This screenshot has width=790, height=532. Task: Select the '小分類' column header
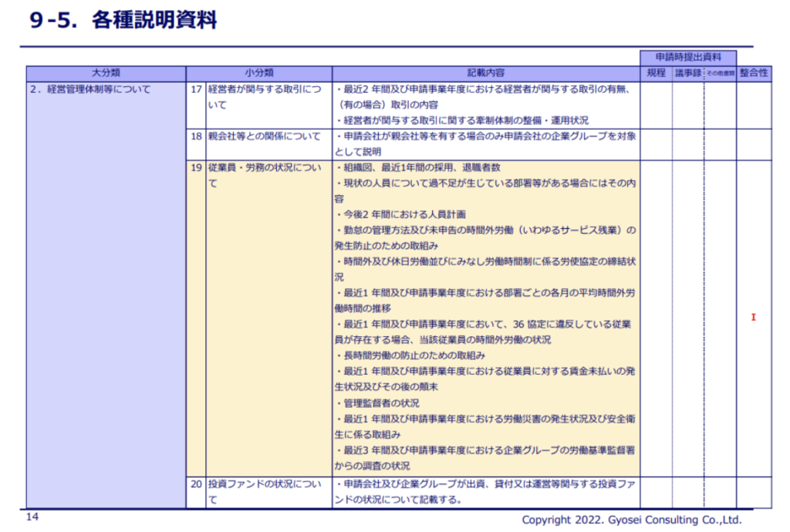tap(259, 73)
